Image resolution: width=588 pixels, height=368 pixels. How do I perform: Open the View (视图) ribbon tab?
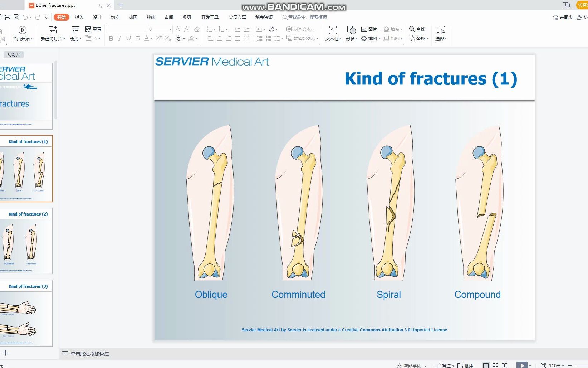[186, 17]
